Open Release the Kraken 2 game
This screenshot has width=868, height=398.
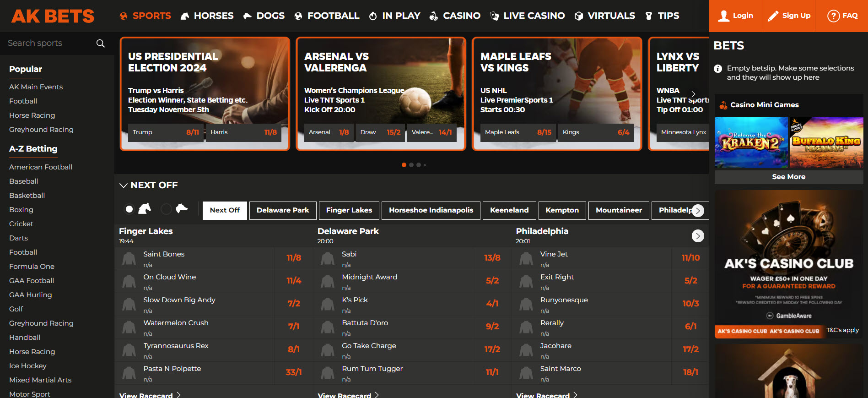click(751, 142)
